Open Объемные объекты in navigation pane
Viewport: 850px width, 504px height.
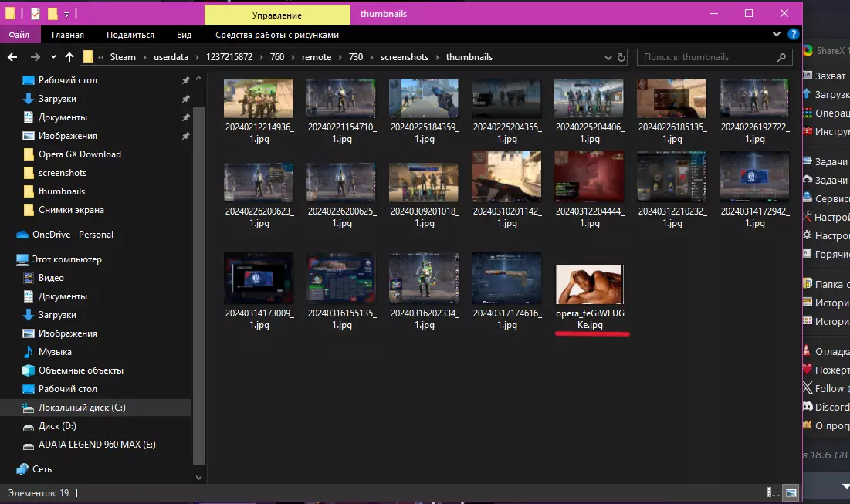81,370
